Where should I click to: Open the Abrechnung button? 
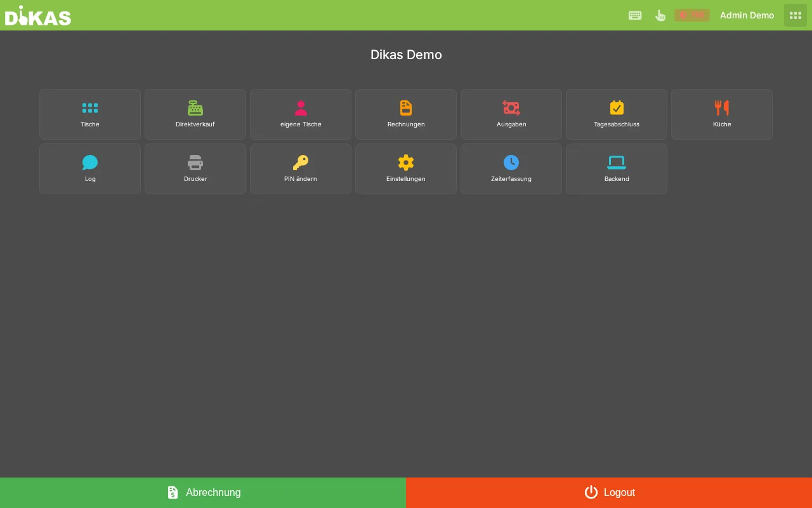tap(203, 493)
